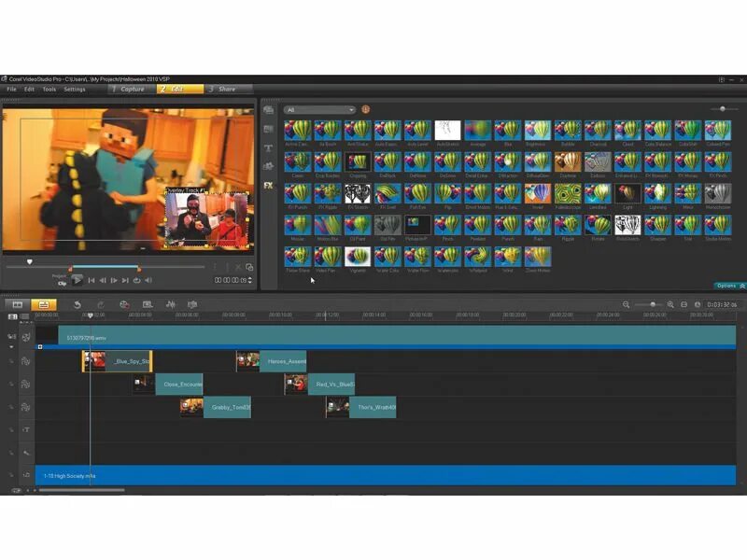Click the orange favorites icon beside All dropdown

coord(365,109)
